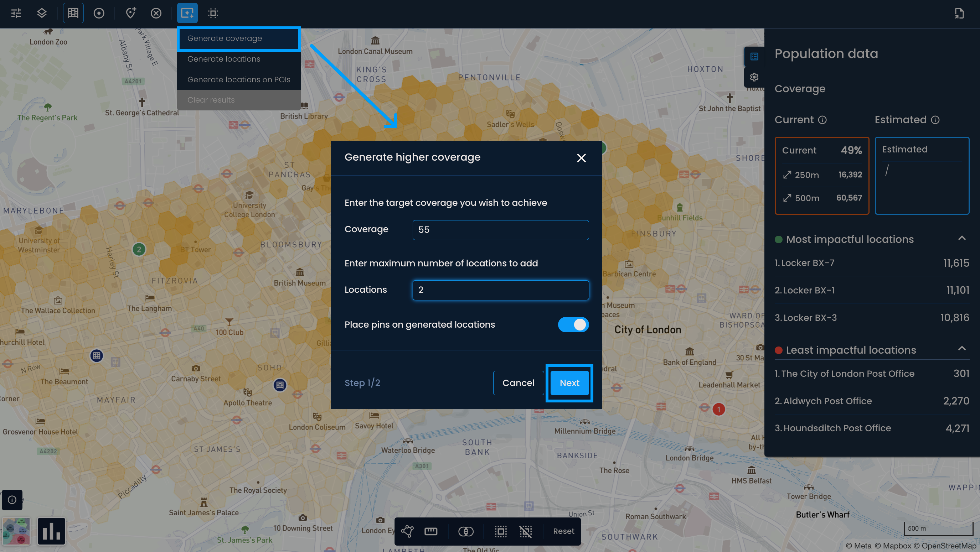Click the polygon draw tool icon
This screenshot has width=980, height=552.
pyautogui.click(x=407, y=531)
